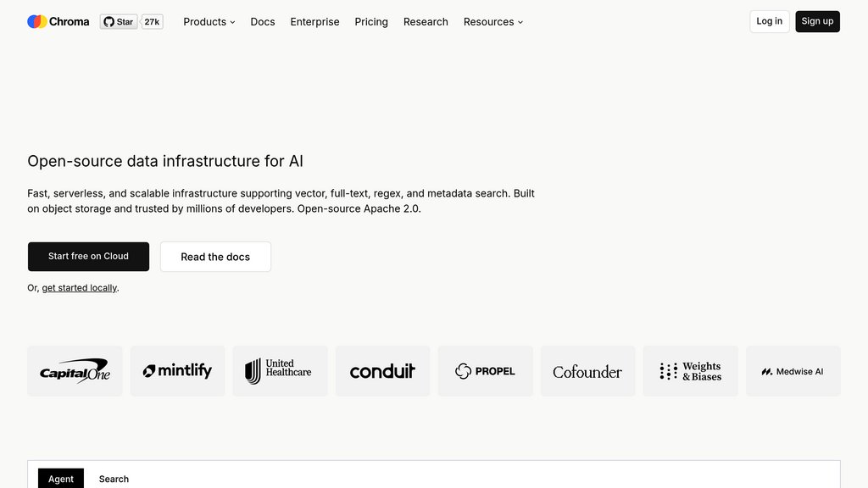Open the Docs navigation item
Image resolution: width=868 pixels, height=488 pixels.
(263, 22)
